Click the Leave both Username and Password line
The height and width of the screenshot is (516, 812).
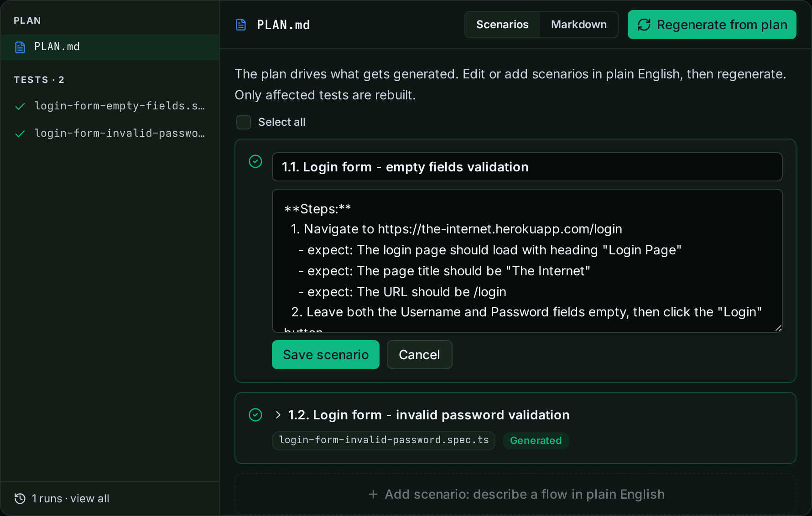[x=526, y=312]
